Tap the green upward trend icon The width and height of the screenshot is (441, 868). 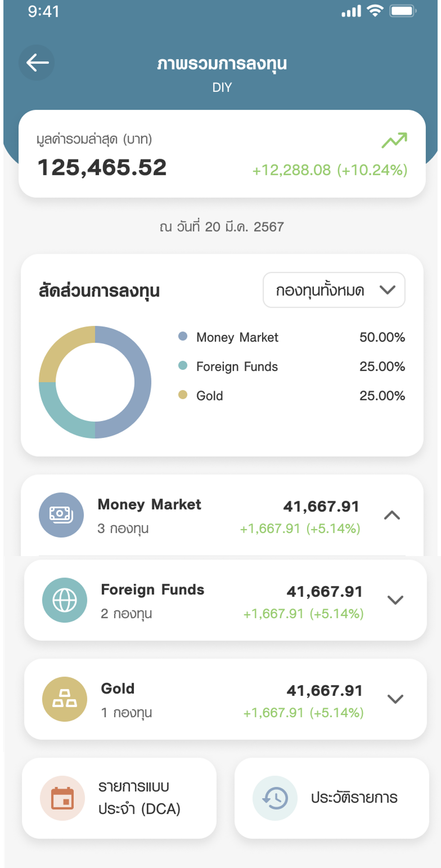tap(394, 140)
